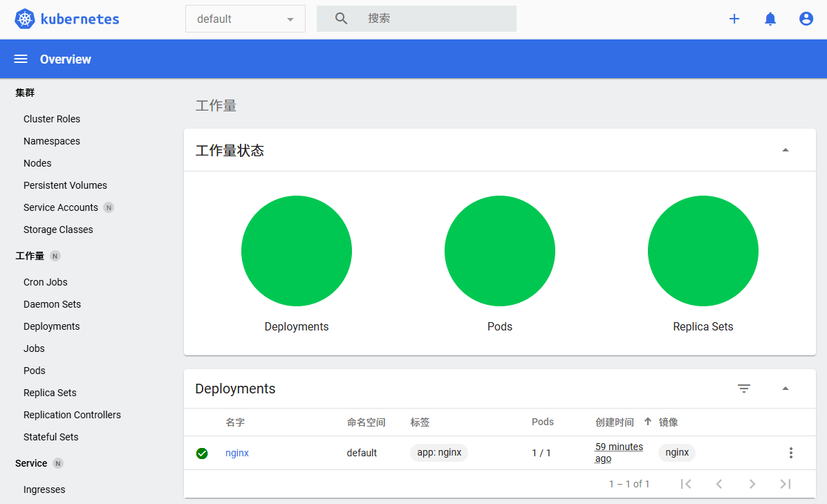Go to last page of Deployments
Image resolution: width=827 pixels, height=504 pixels.
[786, 484]
